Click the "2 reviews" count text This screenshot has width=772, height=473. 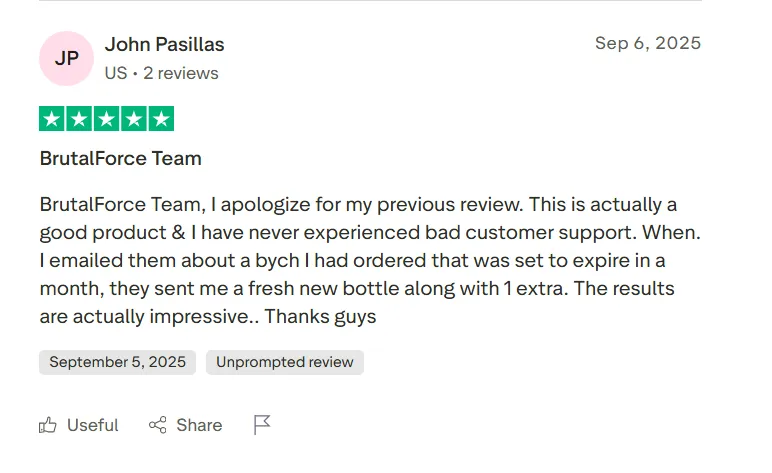click(x=181, y=73)
